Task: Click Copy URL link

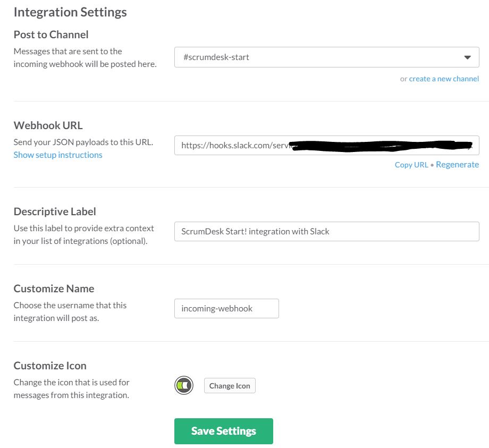Action: pyautogui.click(x=411, y=165)
